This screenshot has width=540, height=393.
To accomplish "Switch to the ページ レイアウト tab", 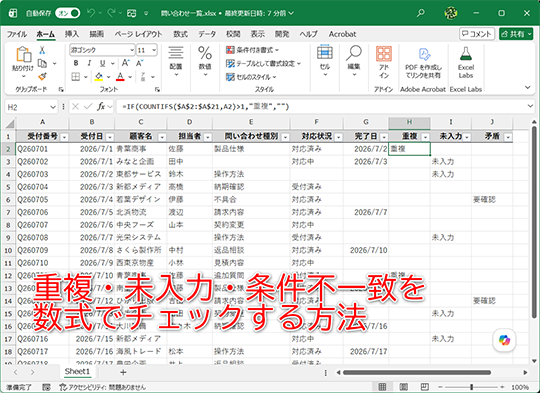I will [138, 34].
